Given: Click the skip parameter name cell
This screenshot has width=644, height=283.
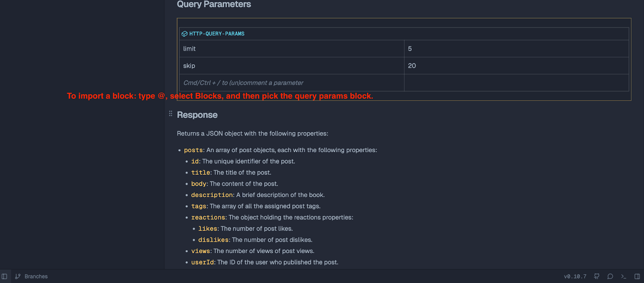Looking at the screenshot, I should pos(291,66).
